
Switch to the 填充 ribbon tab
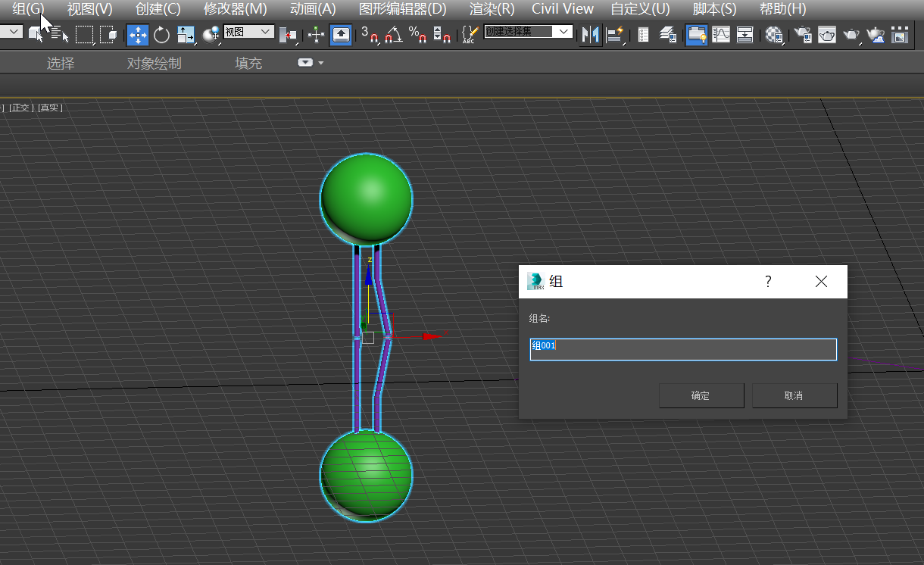(x=248, y=64)
